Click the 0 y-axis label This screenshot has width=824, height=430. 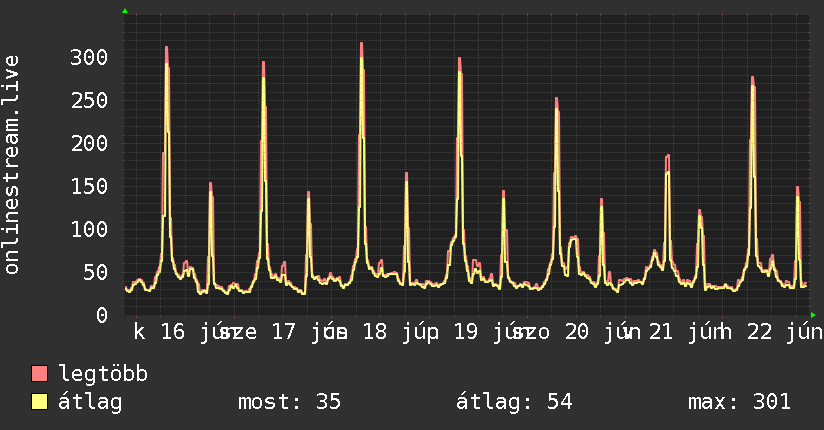102,315
